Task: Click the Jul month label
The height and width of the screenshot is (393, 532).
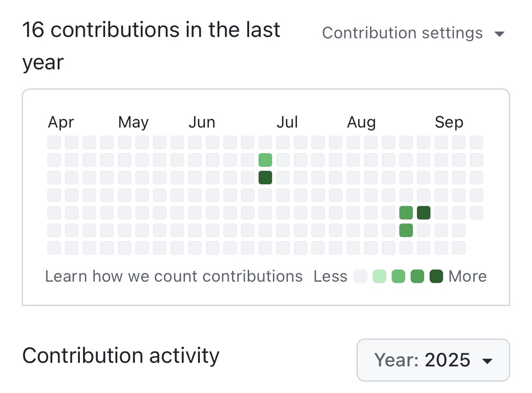Action: pyautogui.click(x=287, y=122)
